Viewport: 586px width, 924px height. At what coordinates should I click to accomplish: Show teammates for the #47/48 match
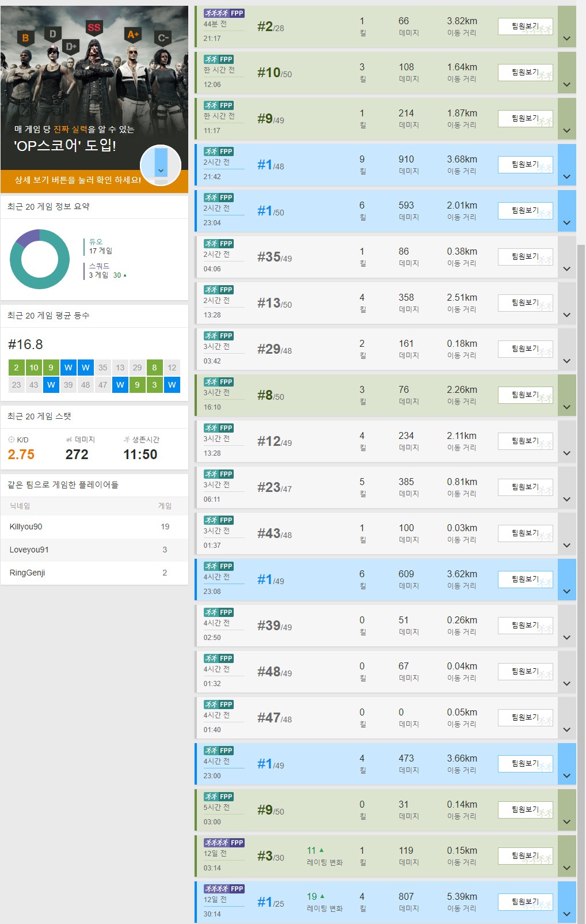pyautogui.click(x=525, y=718)
